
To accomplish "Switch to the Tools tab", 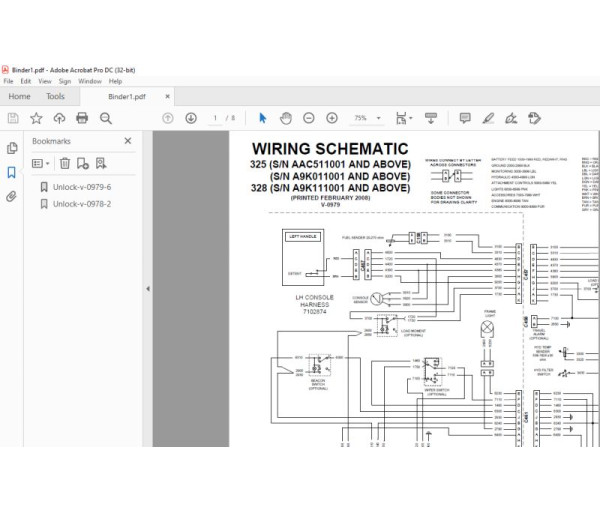I will tap(55, 96).
